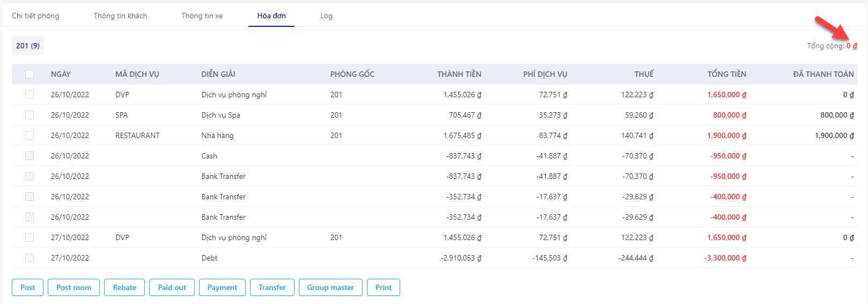Screen dimensions: 868x304
Task: Click the Post room button
Action: (x=73, y=287)
